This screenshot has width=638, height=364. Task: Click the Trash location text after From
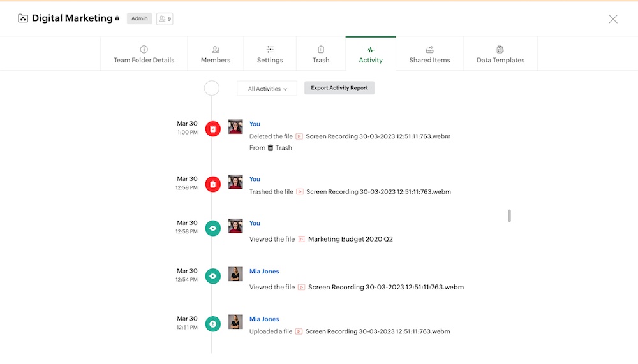284,148
